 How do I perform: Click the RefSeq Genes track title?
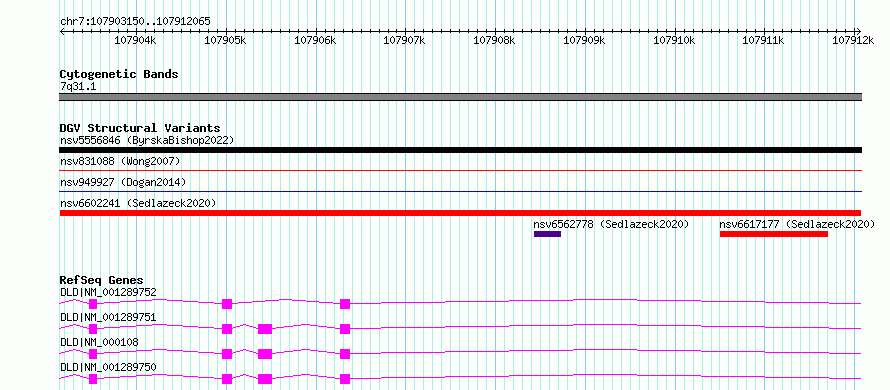[102, 280]
